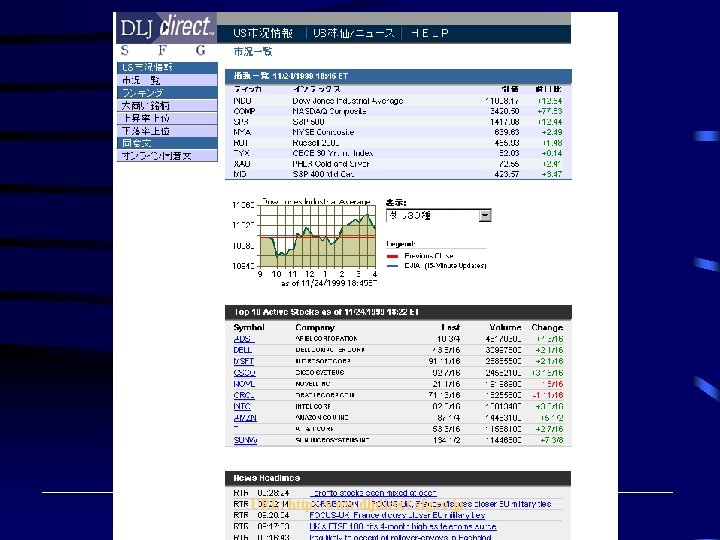This screenshot has height=540, width=720.
Task: Open the CSCO stock symbol link
Action: point(244,372)
